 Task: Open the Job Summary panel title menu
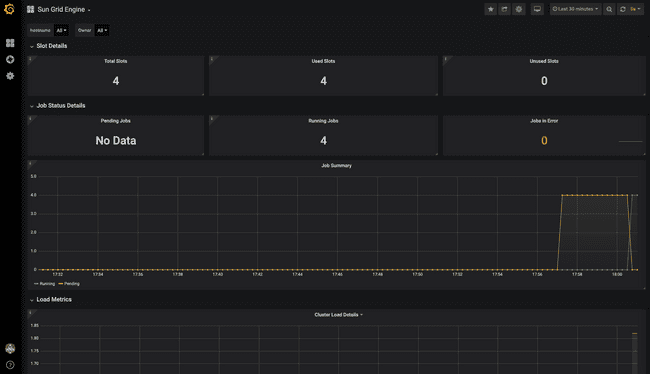(337, 166)
